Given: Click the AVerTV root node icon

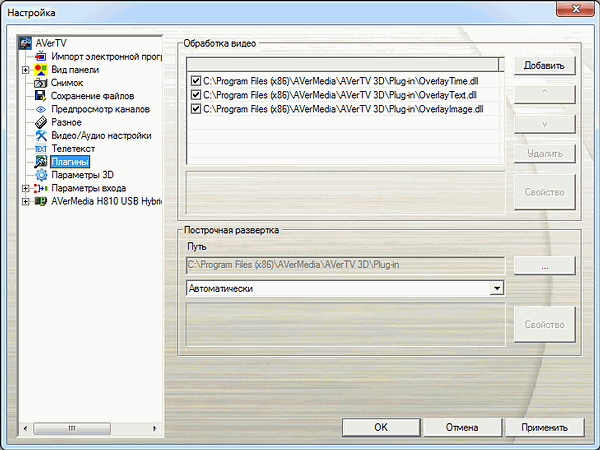Looking at the screenshot, I should point(25,43).
